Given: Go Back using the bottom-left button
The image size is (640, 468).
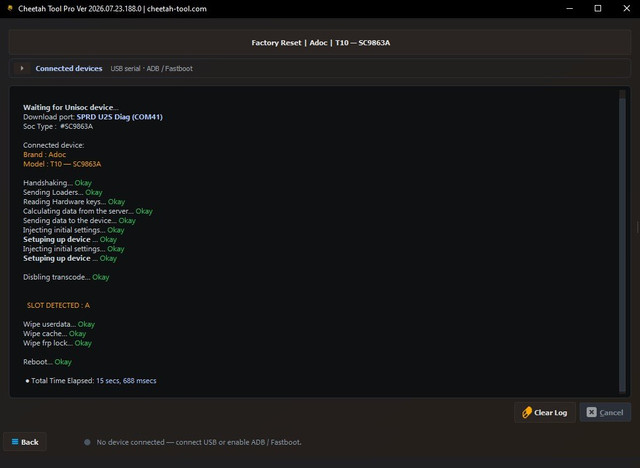Looking at the screenshot, I should click(x=25, y=442).
